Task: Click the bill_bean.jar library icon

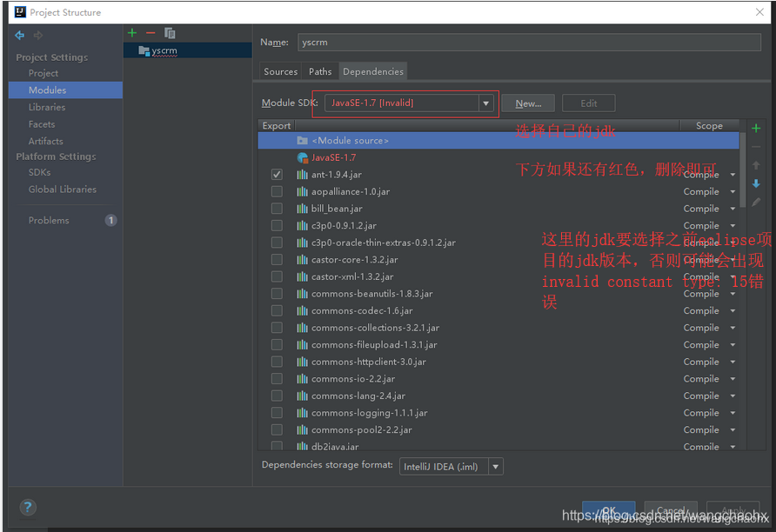Action: [x=303, y=209]
